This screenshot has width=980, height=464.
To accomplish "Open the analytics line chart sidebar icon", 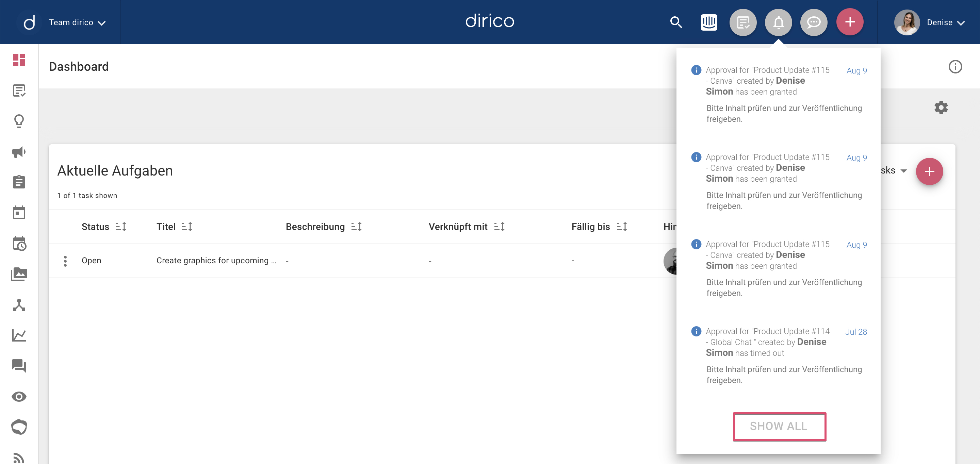I will [19, 335].
